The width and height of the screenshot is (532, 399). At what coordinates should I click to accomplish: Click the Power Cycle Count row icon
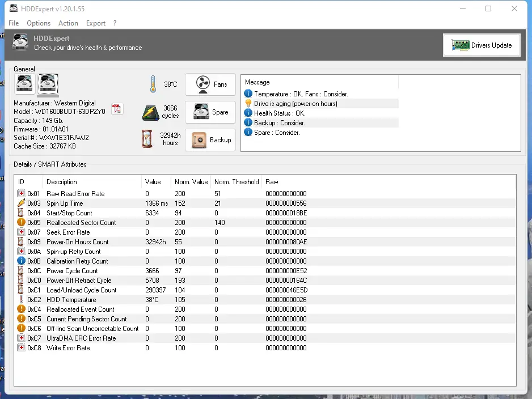coord(20,270)
